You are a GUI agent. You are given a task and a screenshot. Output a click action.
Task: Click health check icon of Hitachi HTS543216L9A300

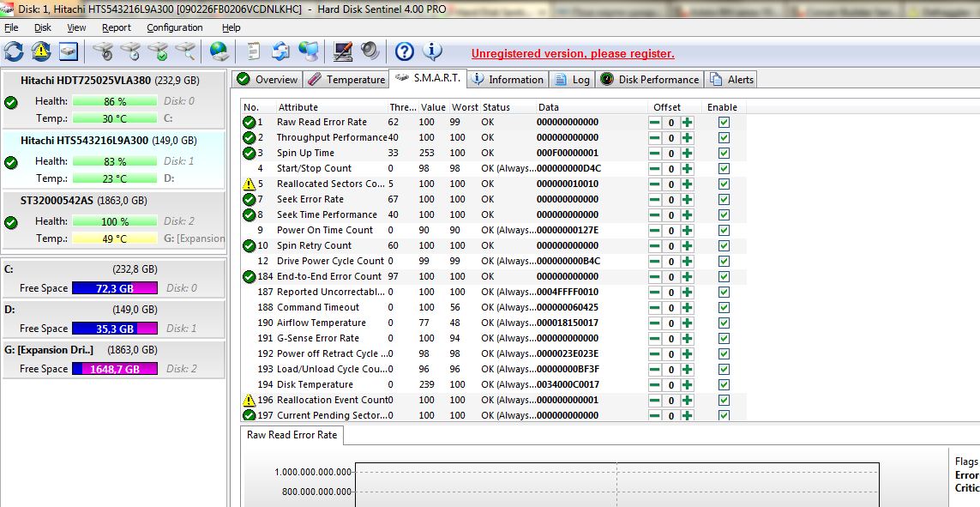pyautogui.click(x=10, y=162)
